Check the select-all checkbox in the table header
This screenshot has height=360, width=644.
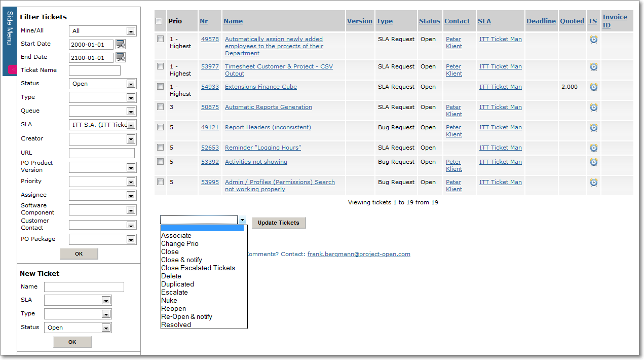click(159, 21)
